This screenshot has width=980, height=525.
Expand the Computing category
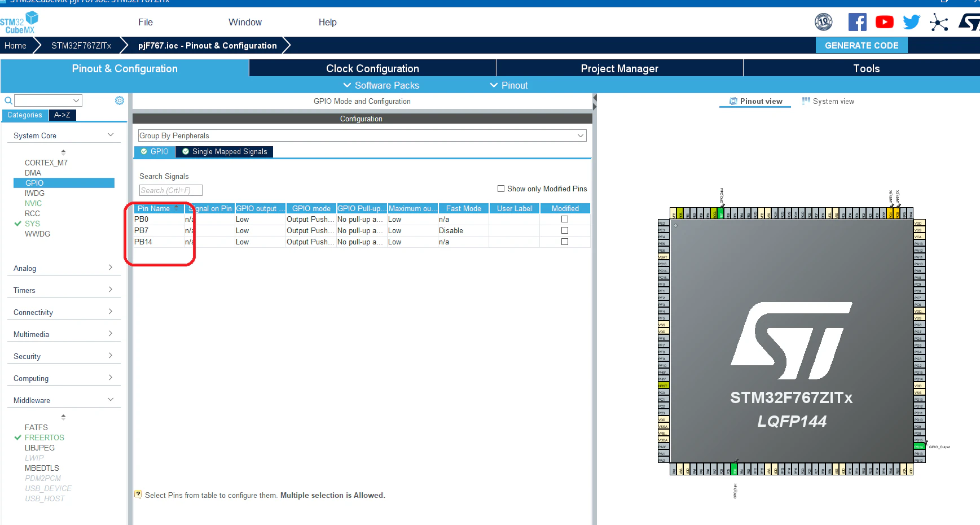click(x=111, y=378)
